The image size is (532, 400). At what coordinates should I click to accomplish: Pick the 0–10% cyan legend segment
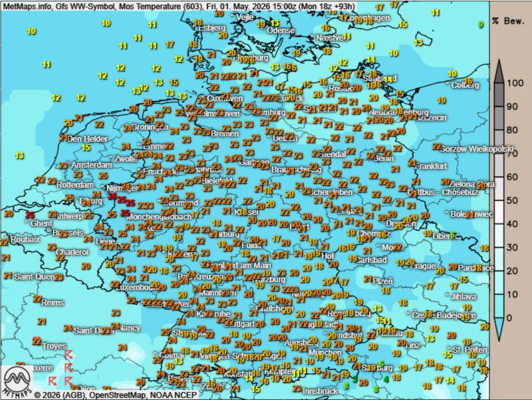[x=499, y=306]
